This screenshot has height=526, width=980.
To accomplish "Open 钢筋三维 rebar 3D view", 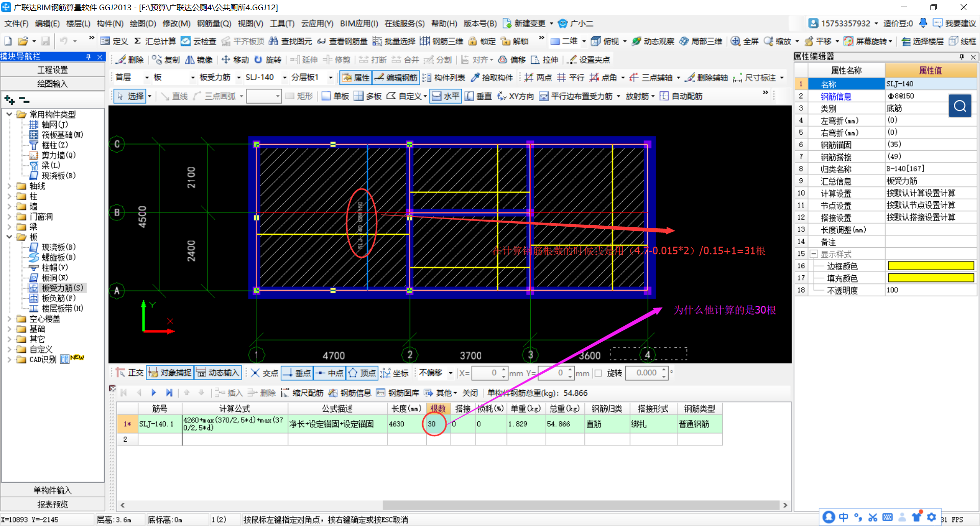I will click(442, 41).
